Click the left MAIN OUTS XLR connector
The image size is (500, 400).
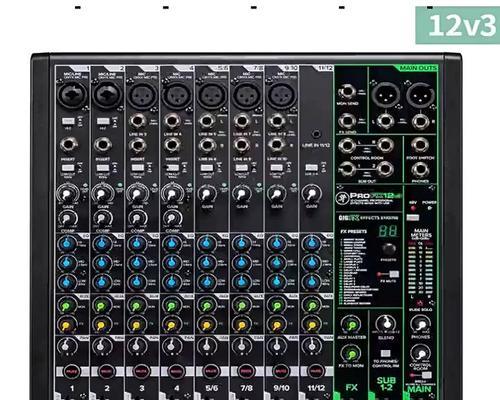click(x=385, y=94)
